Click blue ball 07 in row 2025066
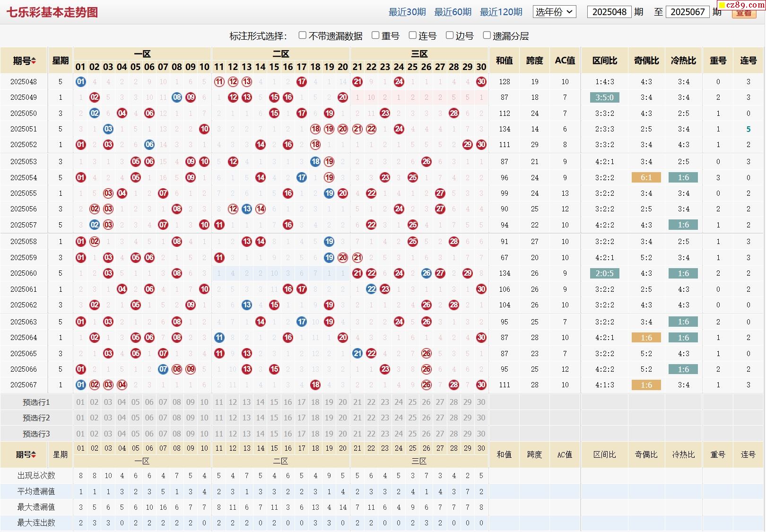 [x=163, y=369]
